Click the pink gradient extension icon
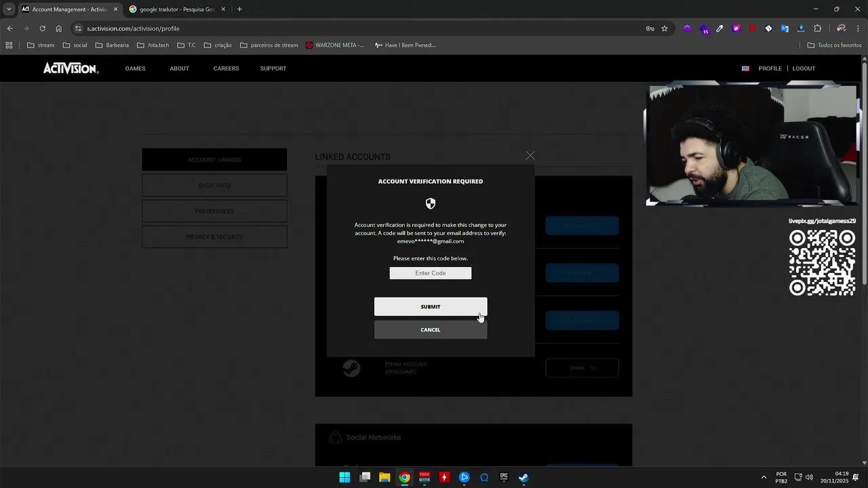868x488 pixels. (736, 28)
